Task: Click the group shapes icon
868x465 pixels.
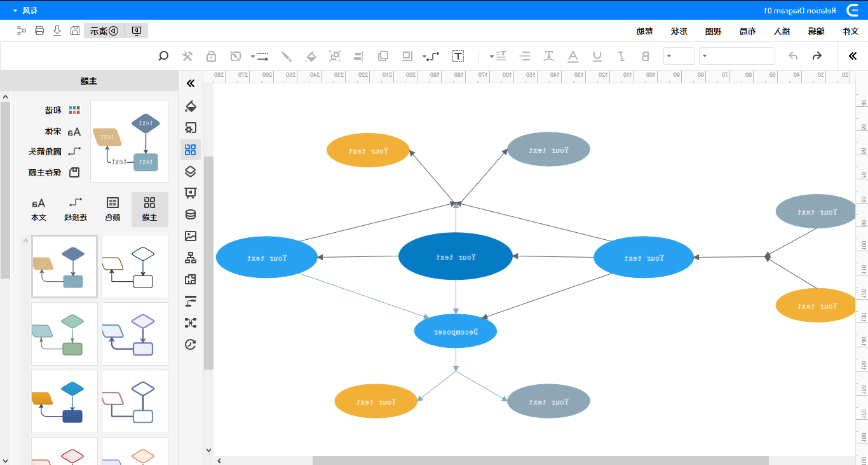Action: click(335, 56)
